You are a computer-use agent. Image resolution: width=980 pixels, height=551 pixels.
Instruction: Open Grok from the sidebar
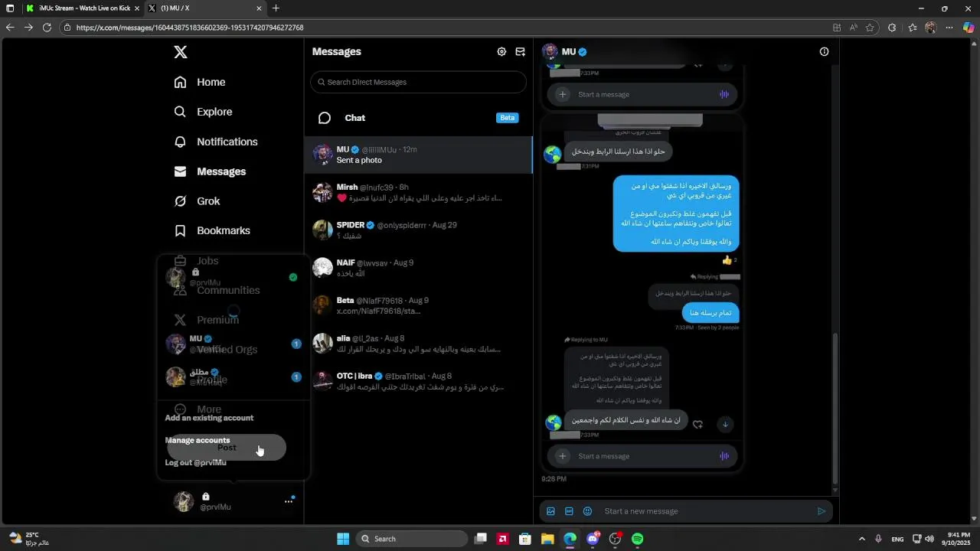coord(198,201)
